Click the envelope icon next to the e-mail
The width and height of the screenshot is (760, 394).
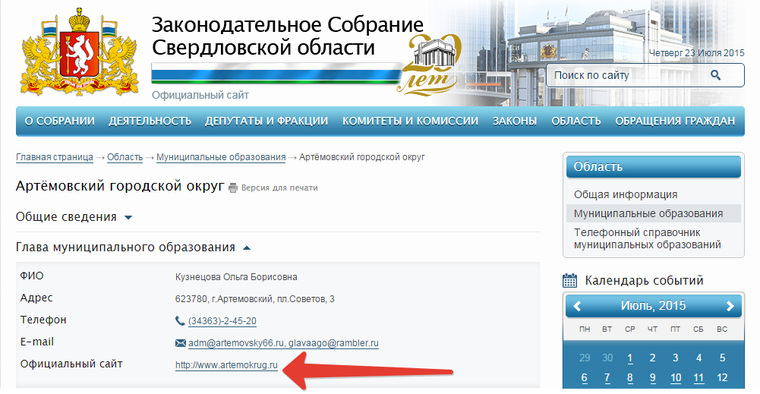pyautogui.click(x=180, y=343)
